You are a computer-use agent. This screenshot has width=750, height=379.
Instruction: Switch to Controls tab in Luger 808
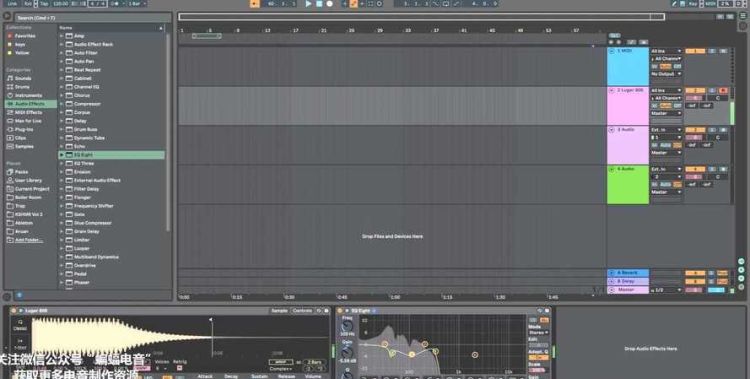click(x=302, y=311)
